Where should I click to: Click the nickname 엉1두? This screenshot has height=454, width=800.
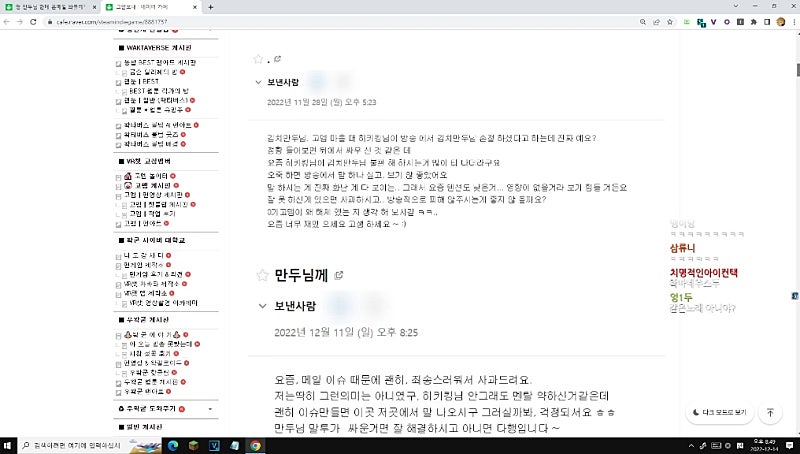681,297
